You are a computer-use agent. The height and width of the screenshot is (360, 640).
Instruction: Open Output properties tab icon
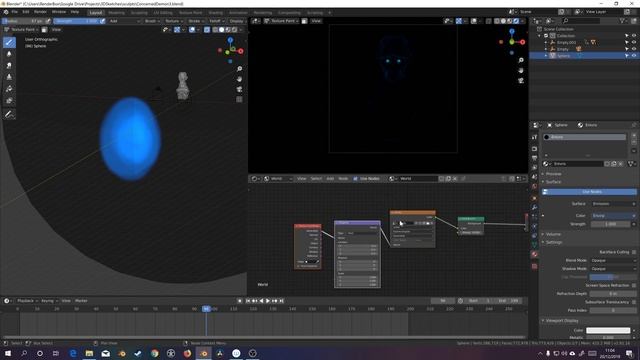[x=534, y=158]
